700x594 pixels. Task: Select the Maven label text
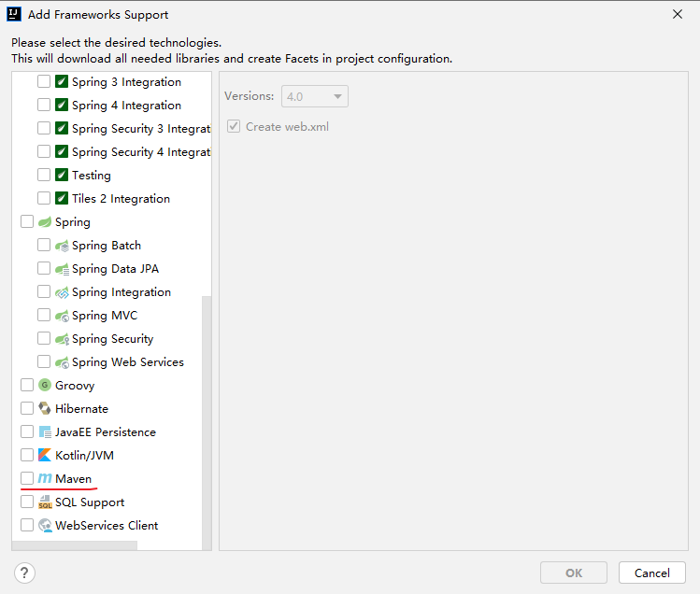coord(73,479)
